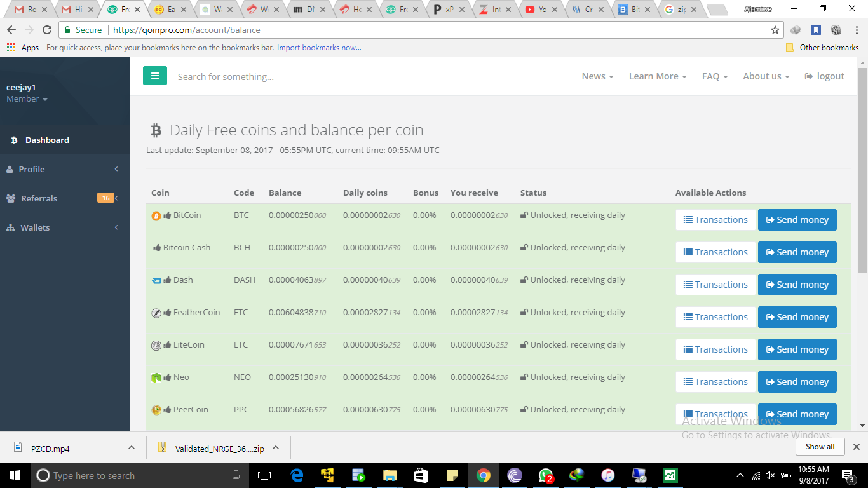868x488 pixels.
Task: Open WhatsApp from the taskbar
Action: 546,475
